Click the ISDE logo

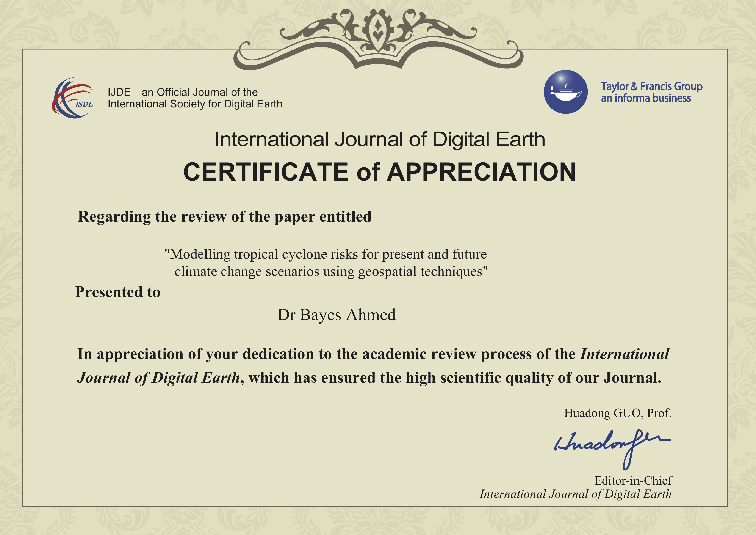(72, 98)
